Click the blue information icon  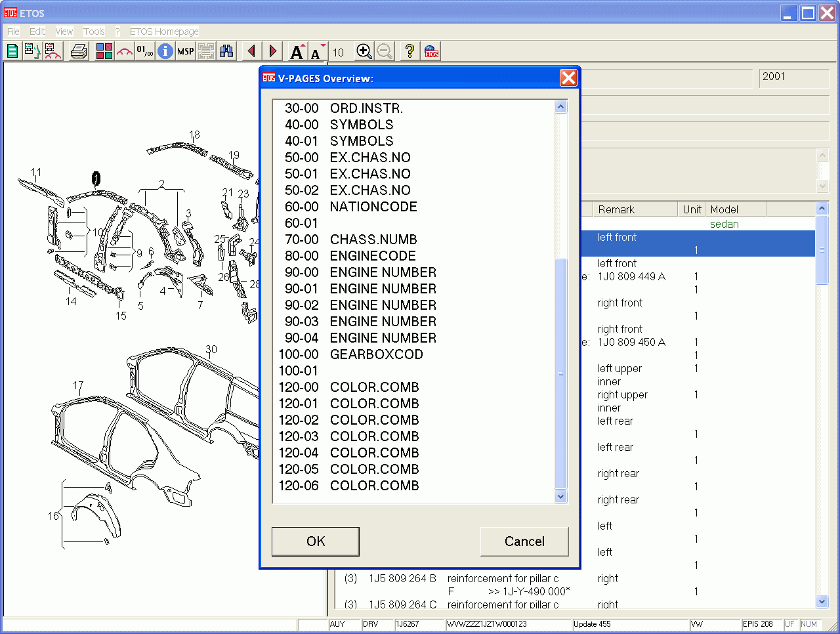165,51
